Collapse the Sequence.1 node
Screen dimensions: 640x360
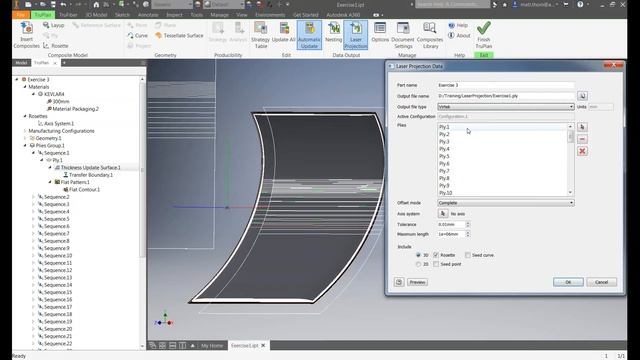(x=33, y=153)
